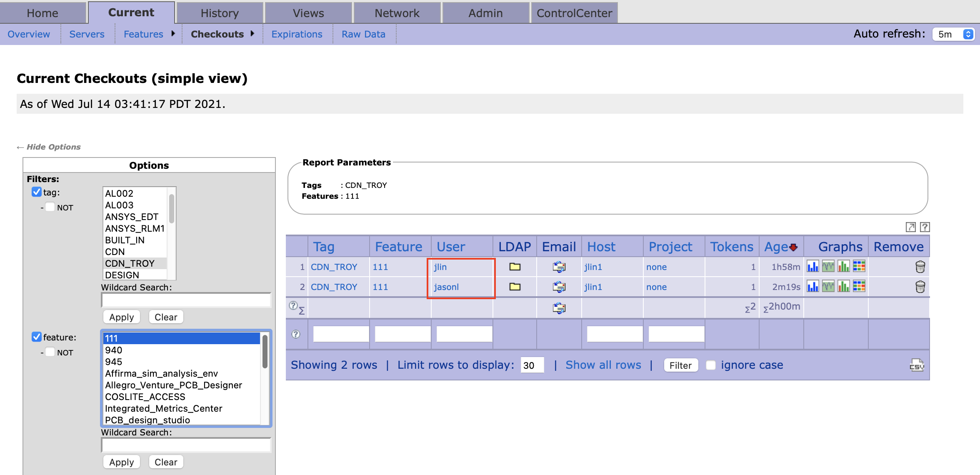This screenshot has width=980, height=475.
Task: Expand the Checkouts submenu arrow
Action: tap(252, 34)
